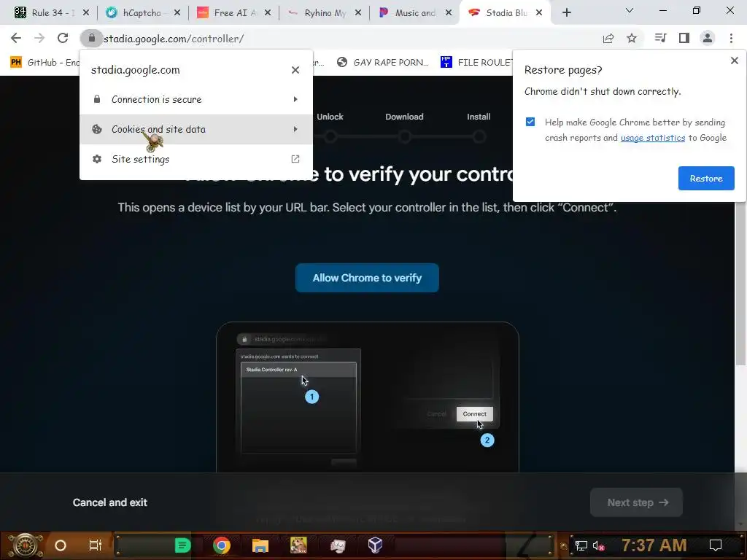Open the VirtualBox cube taskbar icon
The width and height of the screenshot is (747, 560).
(x=376, y=545)
